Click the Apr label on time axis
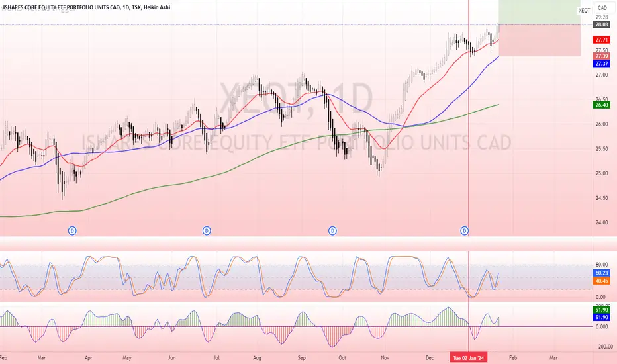Image resolution: width=617 pixels, height=364 pixels. [x=88, y=357]
